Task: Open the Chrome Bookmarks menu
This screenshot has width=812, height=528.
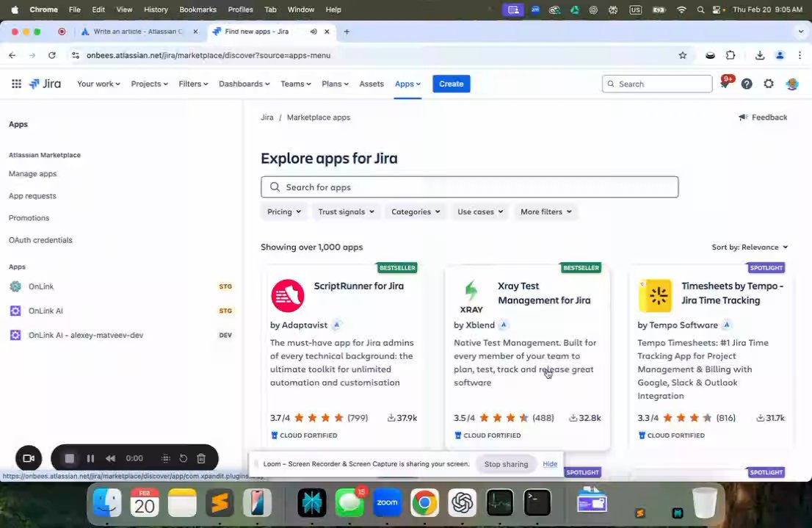Action: coord(197,10)
